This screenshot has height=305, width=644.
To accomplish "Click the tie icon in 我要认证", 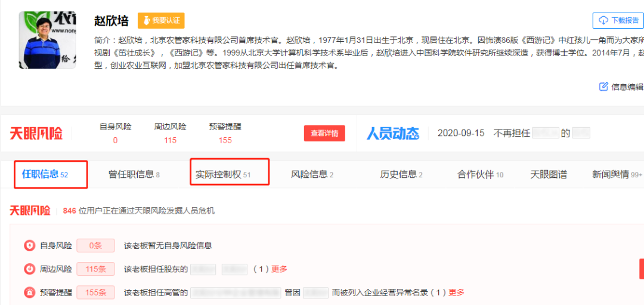I will click(x=147, y=20).
